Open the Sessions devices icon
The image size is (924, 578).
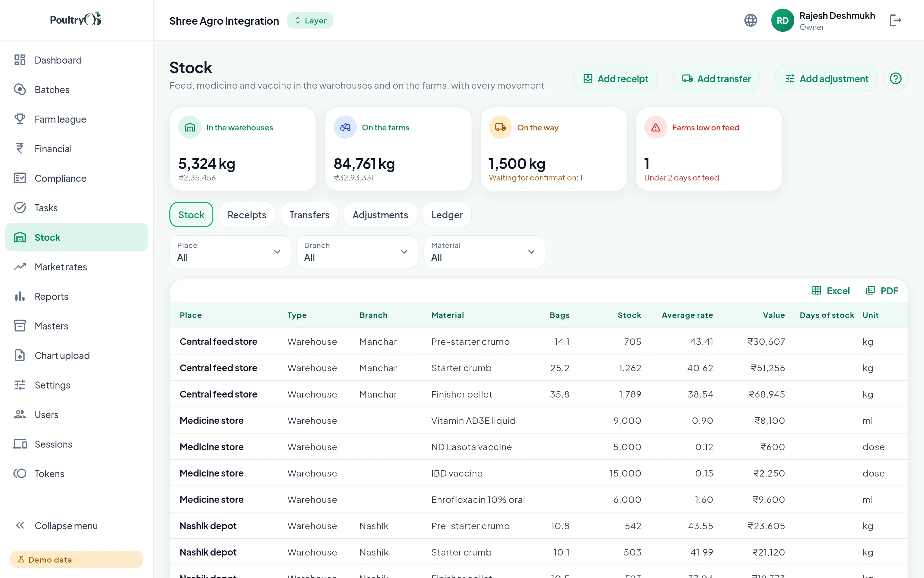(x=20, y=444)
